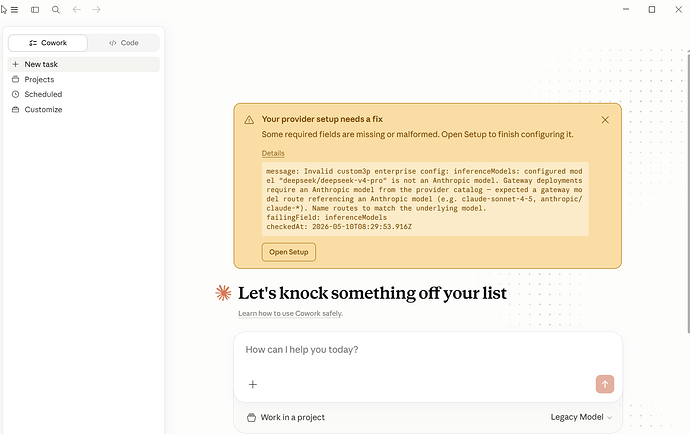Focus the How can I help you today field
Viewport: 690px width, 434px height.
coord(428,350)
